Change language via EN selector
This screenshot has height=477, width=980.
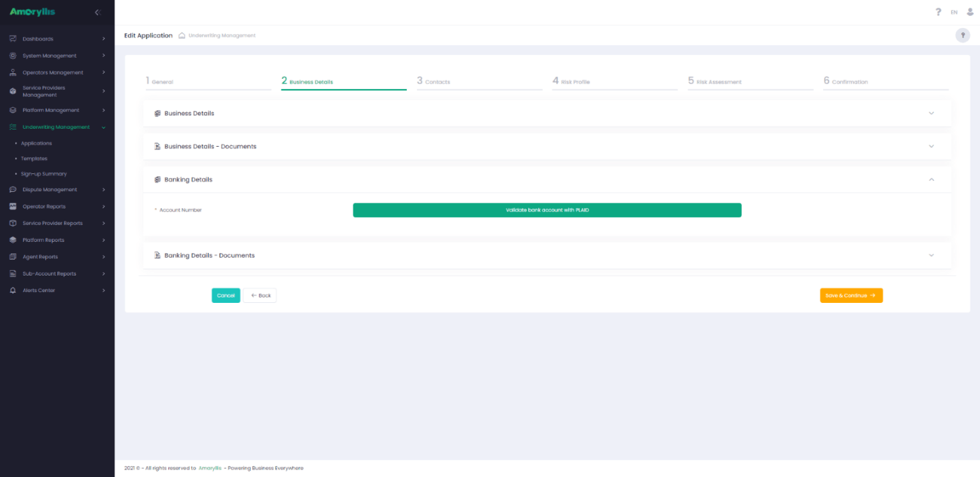point(954,12)
